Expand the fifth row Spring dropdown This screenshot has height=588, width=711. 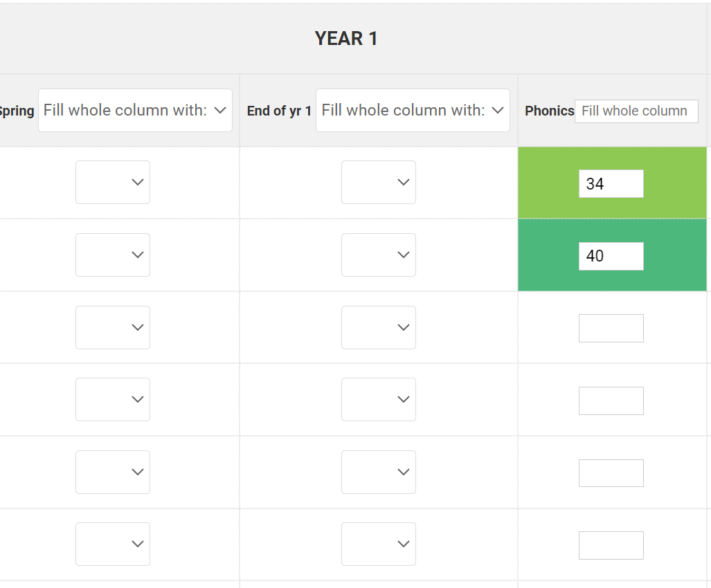pos(112,472)
